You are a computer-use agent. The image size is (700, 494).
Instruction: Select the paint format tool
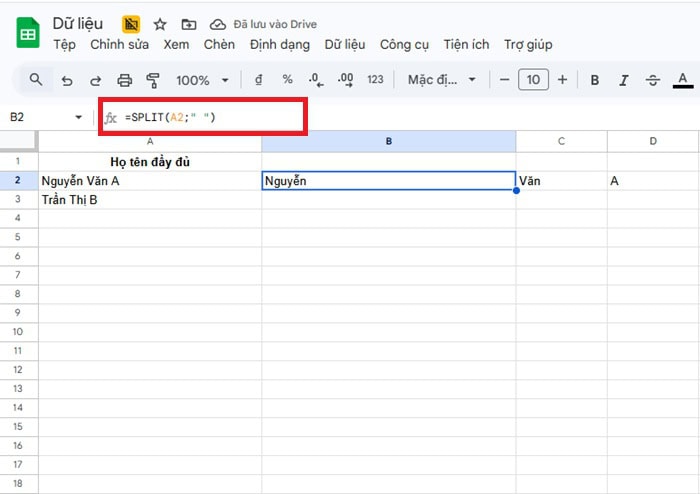click(153, 80)
